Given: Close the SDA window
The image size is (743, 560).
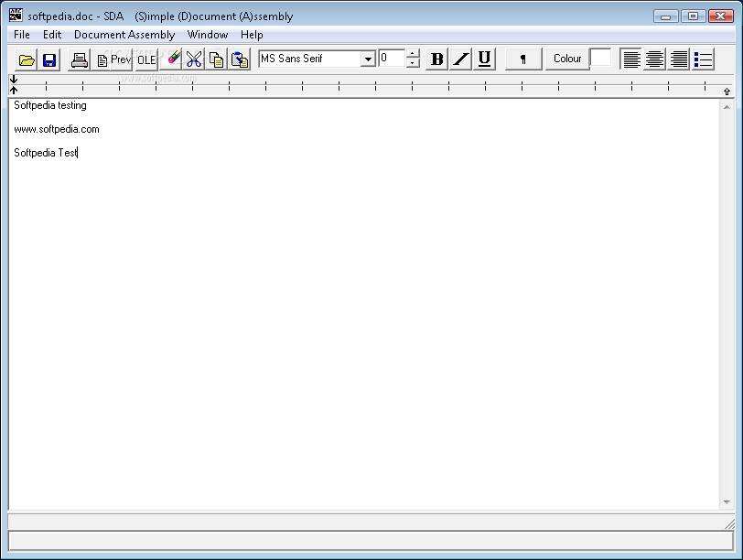Looking at the screenshot, I should coord(721,16).
